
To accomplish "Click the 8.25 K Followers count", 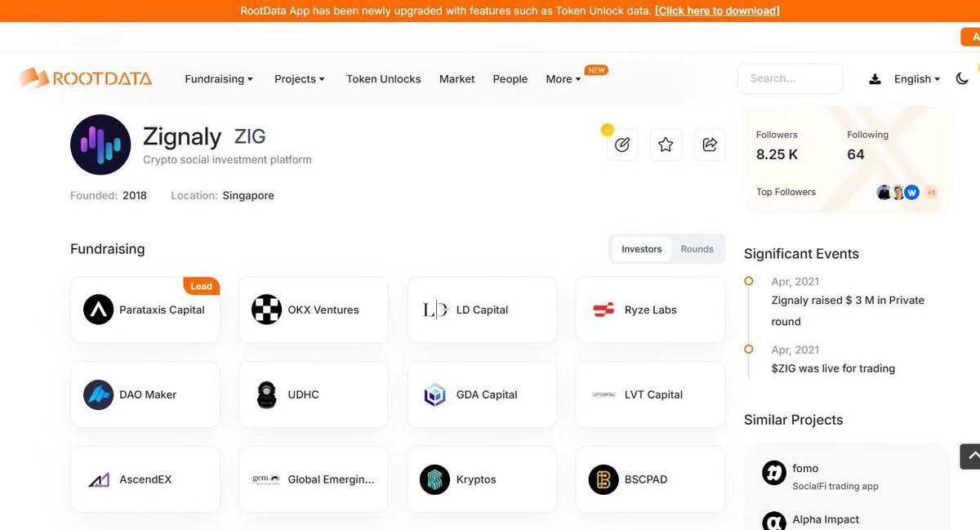I will [777, 154].
